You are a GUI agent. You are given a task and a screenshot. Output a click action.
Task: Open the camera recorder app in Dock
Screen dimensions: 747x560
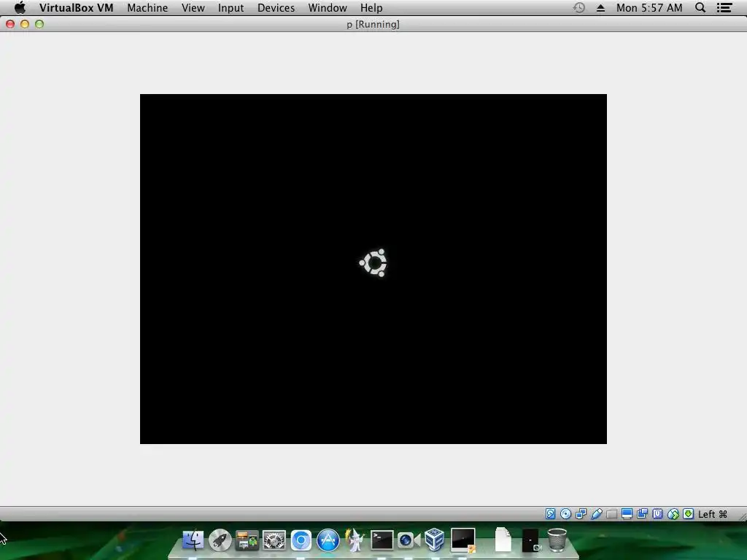point(409,540)
